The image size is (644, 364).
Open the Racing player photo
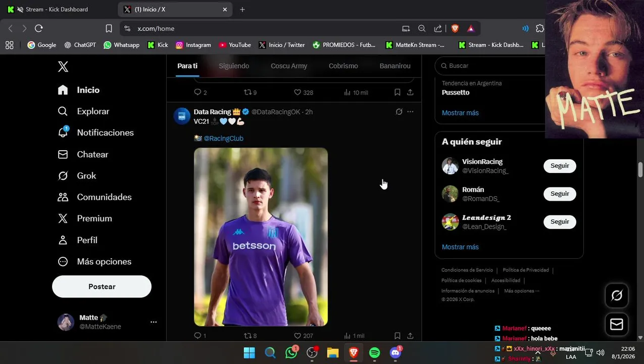(261, 237)
